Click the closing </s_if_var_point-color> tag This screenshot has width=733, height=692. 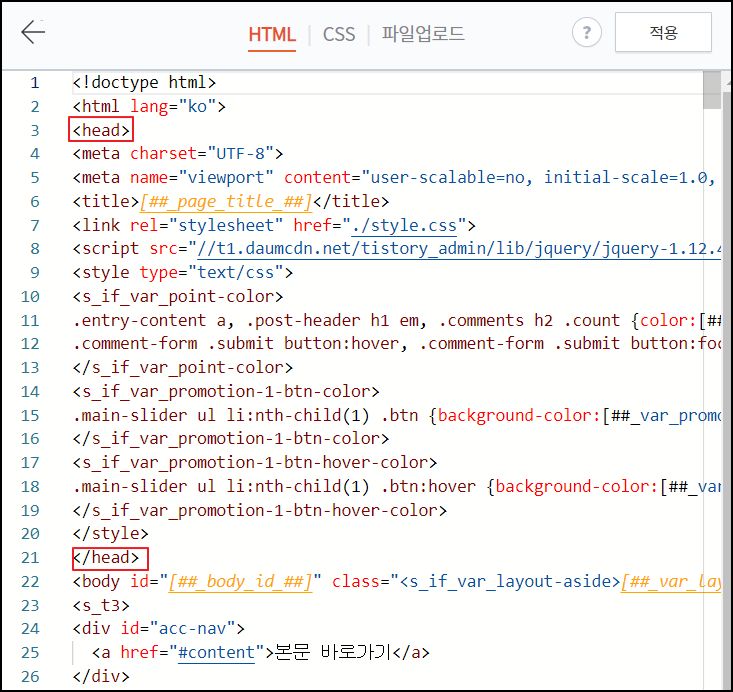(183, 368)
